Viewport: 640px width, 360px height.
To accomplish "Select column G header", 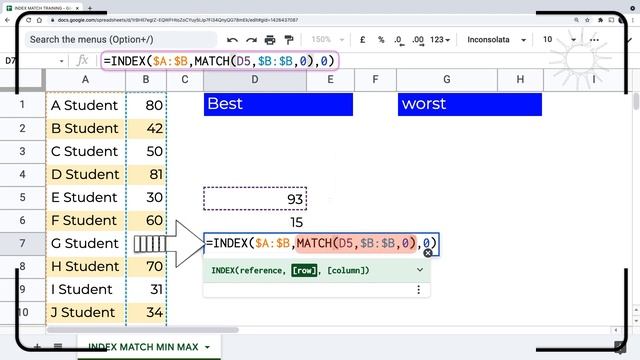I will tap(447, 80).
